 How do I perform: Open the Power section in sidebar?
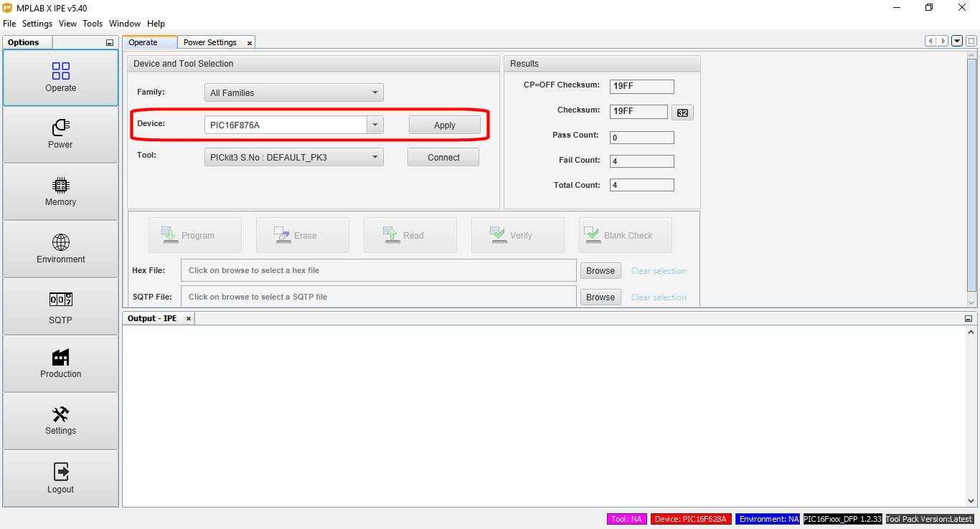pyautogui.click(x=61, y=134)
